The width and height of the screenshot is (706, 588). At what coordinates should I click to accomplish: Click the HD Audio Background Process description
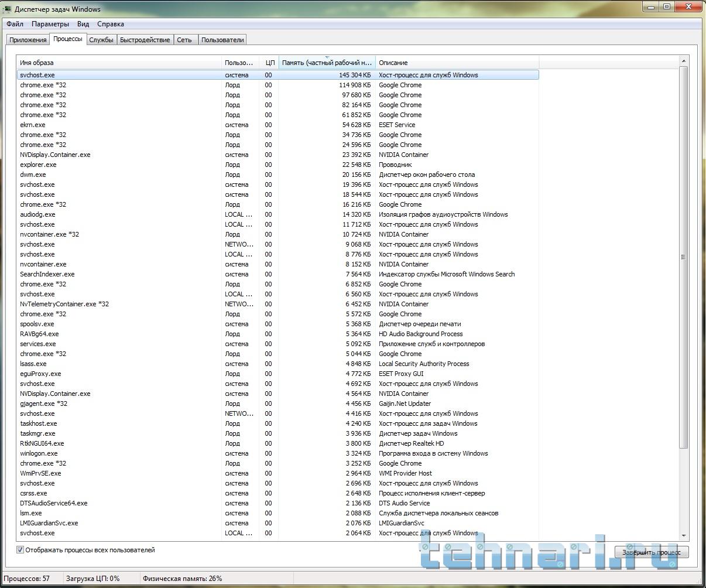[x=420, y=334]
